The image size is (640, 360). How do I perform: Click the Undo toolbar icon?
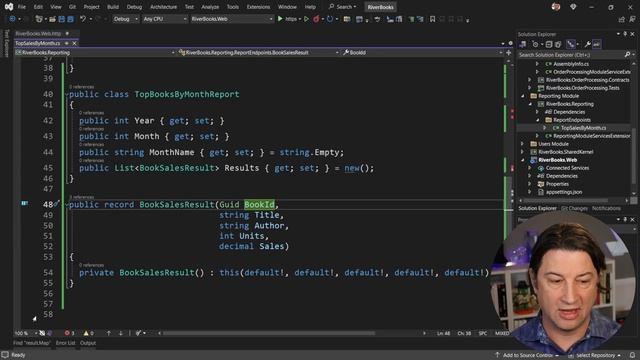(83, 19)
